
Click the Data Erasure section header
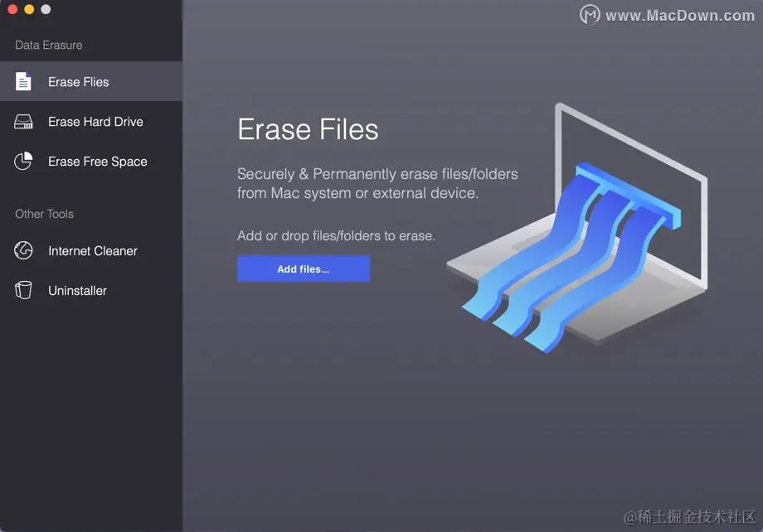(49, 46)
